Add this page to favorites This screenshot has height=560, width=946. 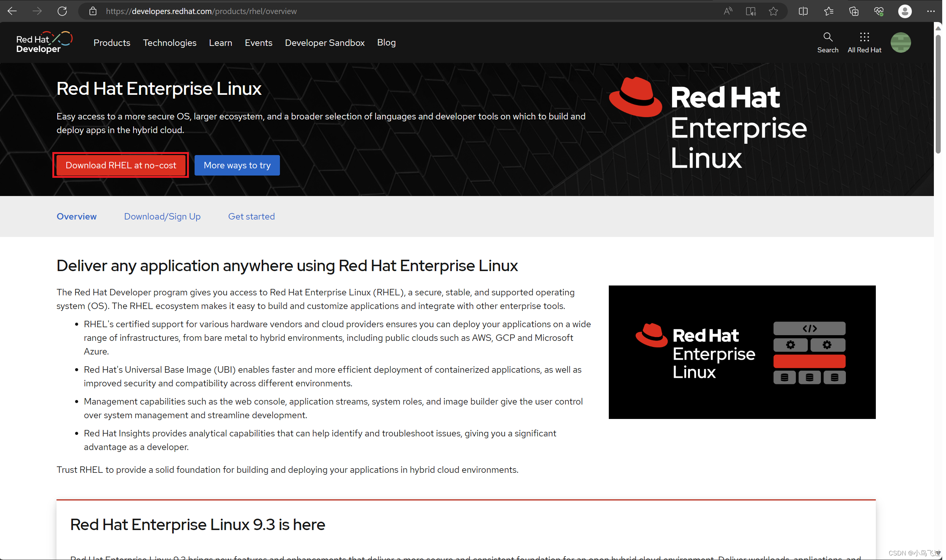pos(773,11)
